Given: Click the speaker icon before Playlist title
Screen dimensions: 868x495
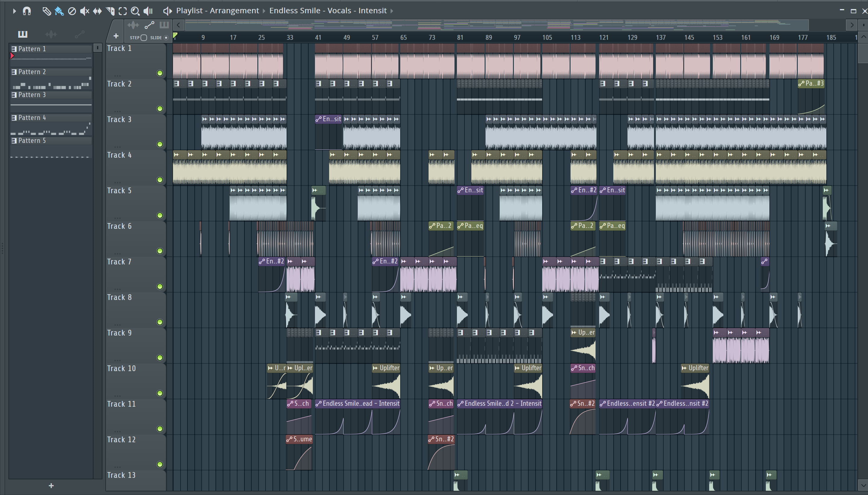Looking at the screenshot, I should 167,11.
